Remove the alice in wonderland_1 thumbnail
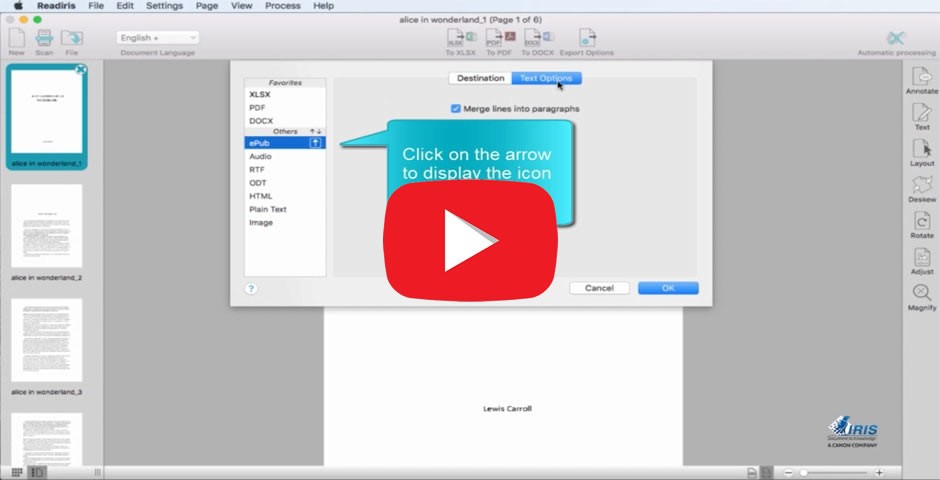Viewport: 940px width, 480px height. click(81, 70)
